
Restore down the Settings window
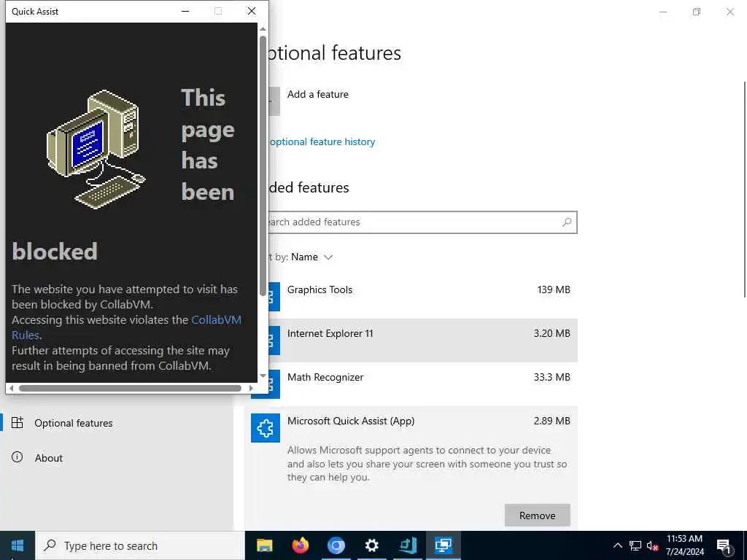(x=697, y=12)
